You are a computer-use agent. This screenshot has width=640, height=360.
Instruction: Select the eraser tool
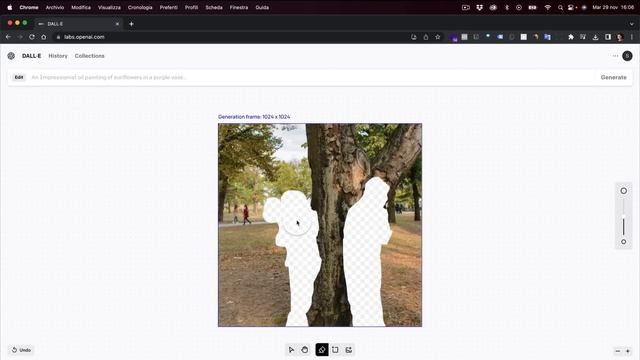[x=322, y=350]
